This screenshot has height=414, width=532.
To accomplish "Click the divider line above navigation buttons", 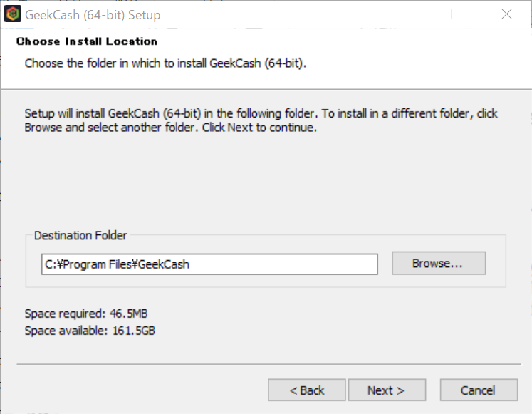I will [x=266, y=363].
